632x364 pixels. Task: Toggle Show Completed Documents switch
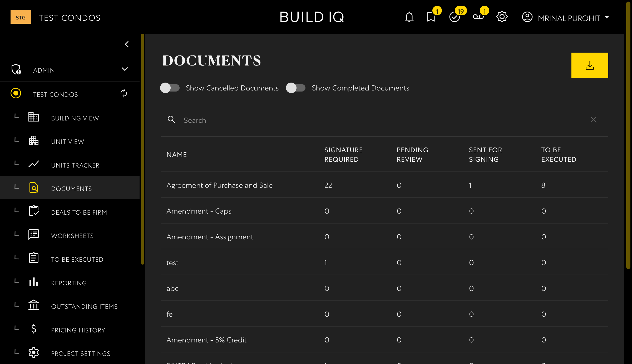296,88
